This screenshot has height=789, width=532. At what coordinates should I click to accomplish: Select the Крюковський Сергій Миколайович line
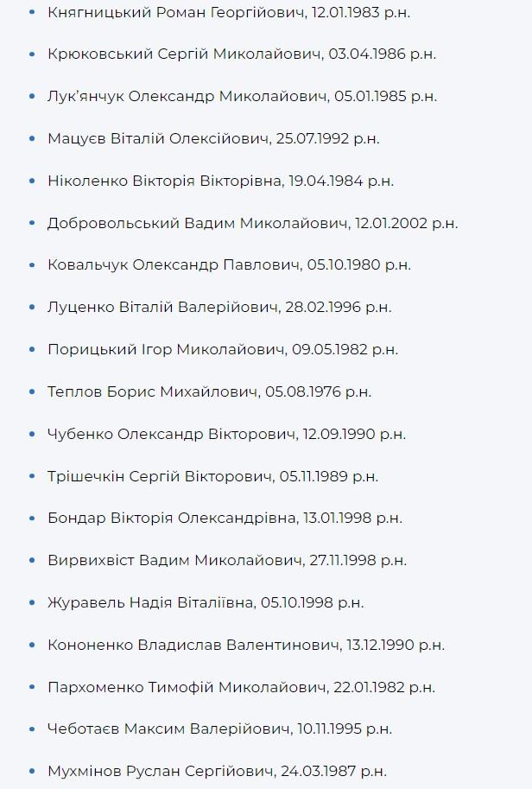point(242,54)
